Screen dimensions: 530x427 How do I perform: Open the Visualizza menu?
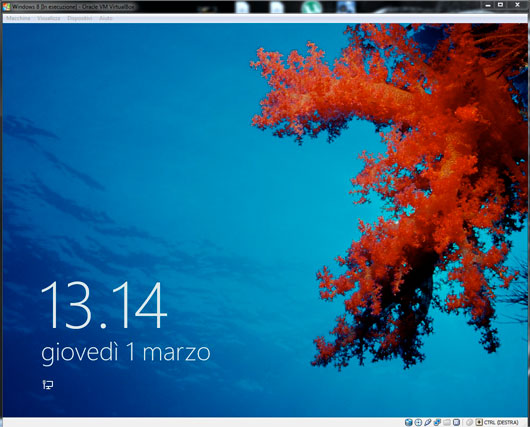(x=49, y=18)
